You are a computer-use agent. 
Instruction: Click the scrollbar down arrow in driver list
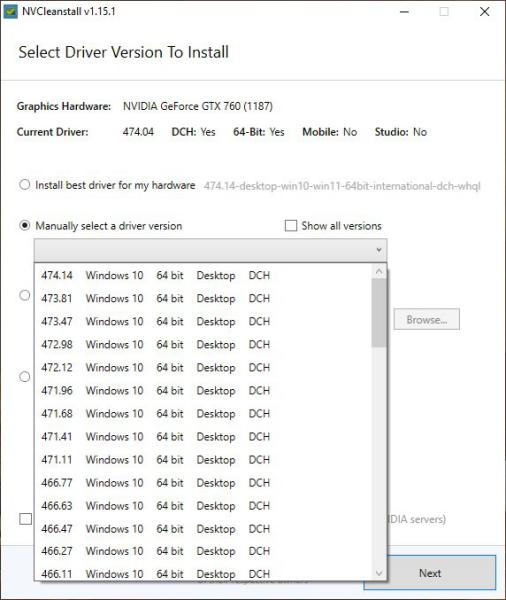pos(379,573)
